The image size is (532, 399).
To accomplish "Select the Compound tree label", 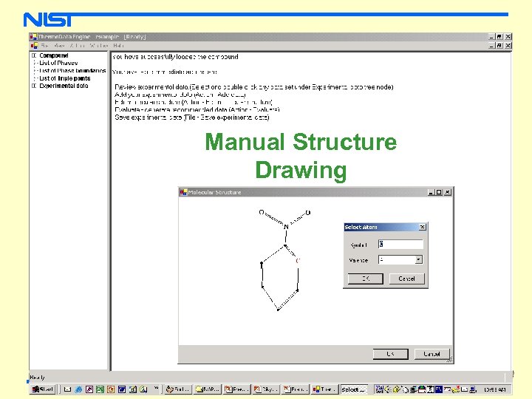I will pyautogui.click(x=54, y=55).
